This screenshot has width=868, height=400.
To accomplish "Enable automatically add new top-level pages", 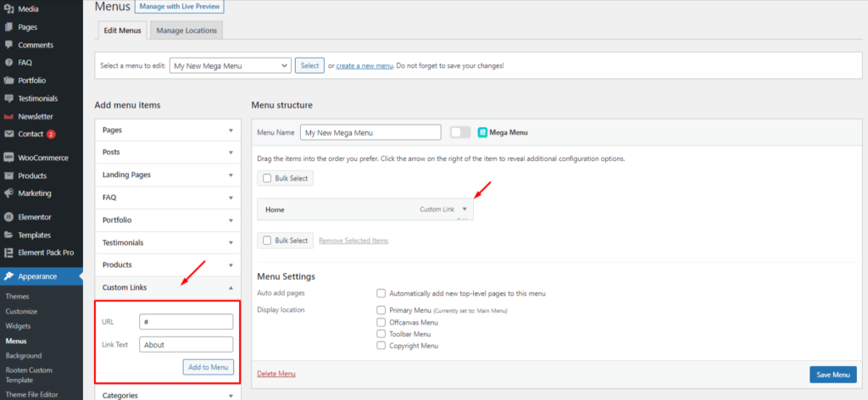I will tap(381, 293).
